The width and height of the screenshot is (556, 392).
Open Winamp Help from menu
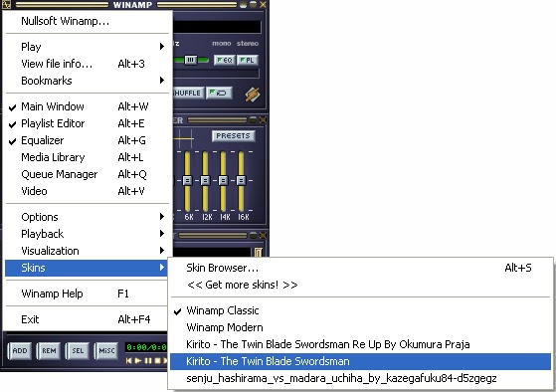tap(88, 294)
